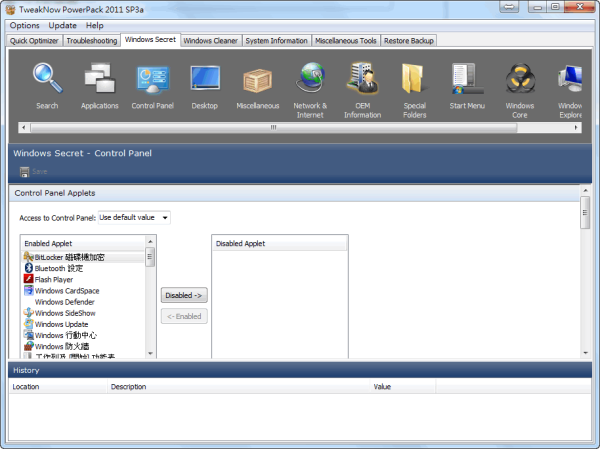Click the Bluetooth applet icon
Screen dimensions: 600x449
click(29, 268)
